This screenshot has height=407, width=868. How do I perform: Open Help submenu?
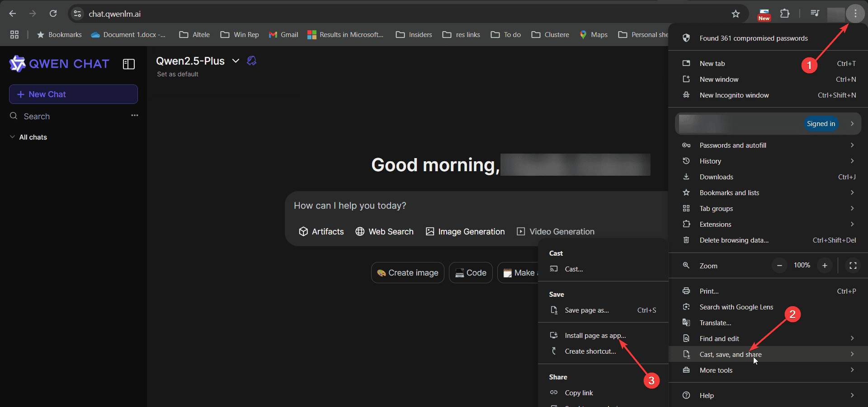coord(768,395)
